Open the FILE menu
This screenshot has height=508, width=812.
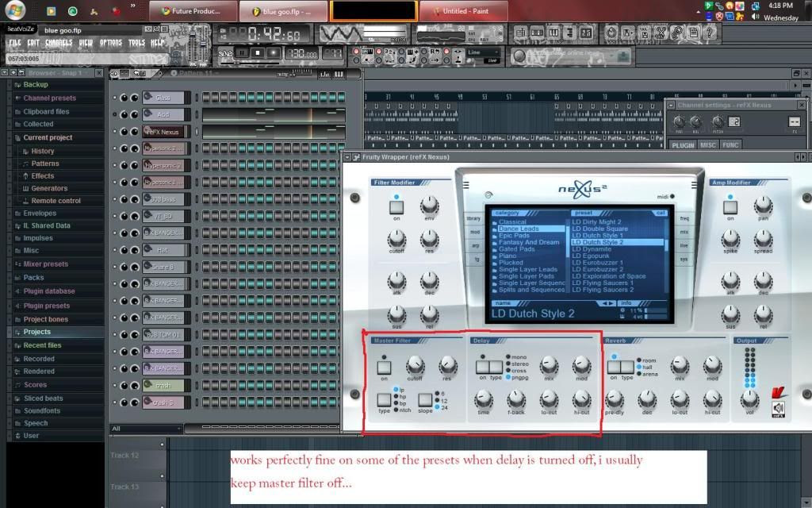click(15, 43)
